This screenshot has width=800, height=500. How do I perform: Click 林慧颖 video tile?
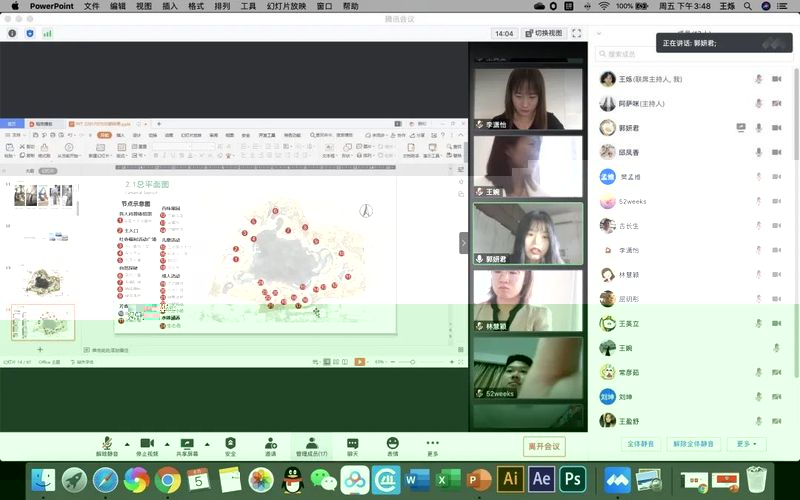click(x=528, y=301)
